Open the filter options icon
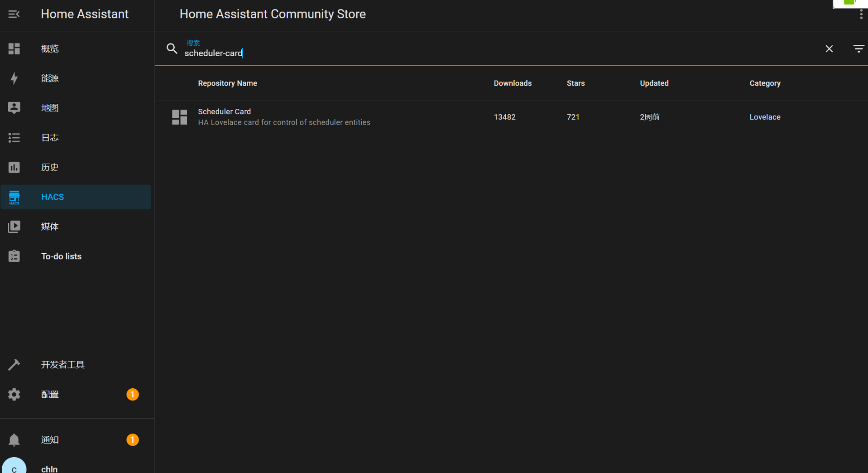 pyautogui.click(x=858, y=48)
